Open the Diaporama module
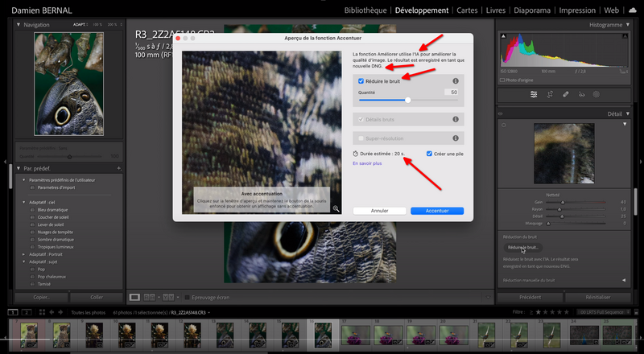The width and height of the screenshot is (644, 354). (532, 10)
